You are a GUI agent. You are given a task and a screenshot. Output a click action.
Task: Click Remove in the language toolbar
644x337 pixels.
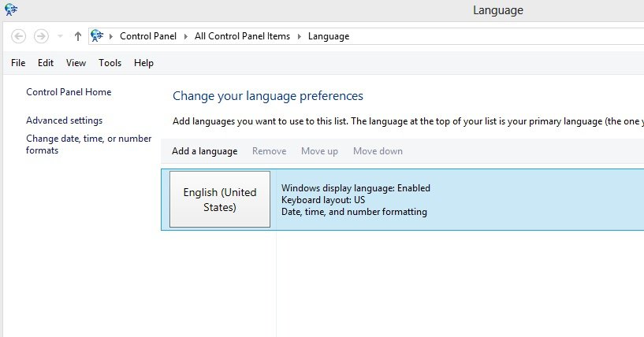[x=269, y=151]
